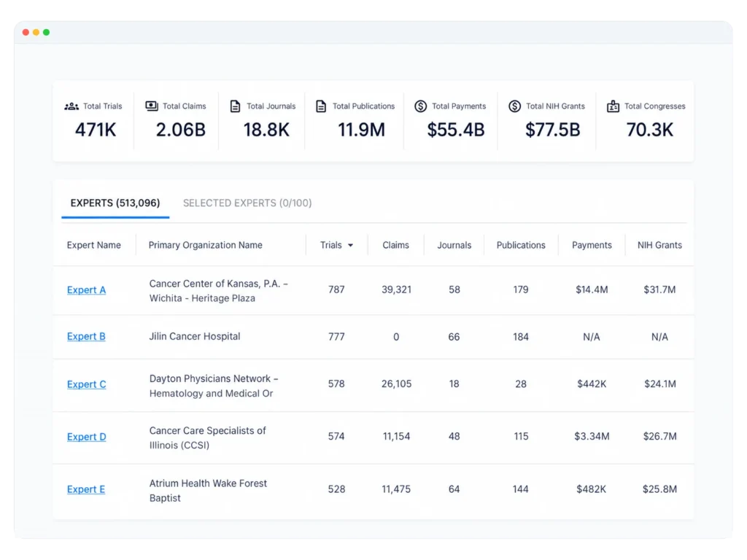Toggle the Trials column sort arrow
This screenshot has width=747, height=560.
(351, 246)
